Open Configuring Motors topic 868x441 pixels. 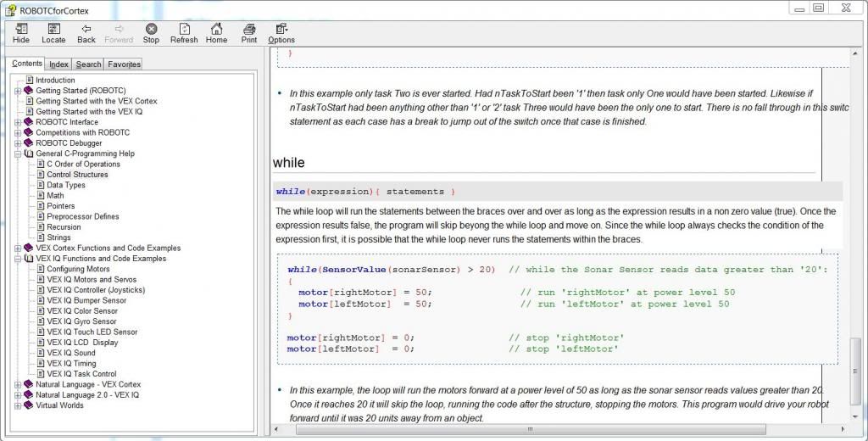78,269
